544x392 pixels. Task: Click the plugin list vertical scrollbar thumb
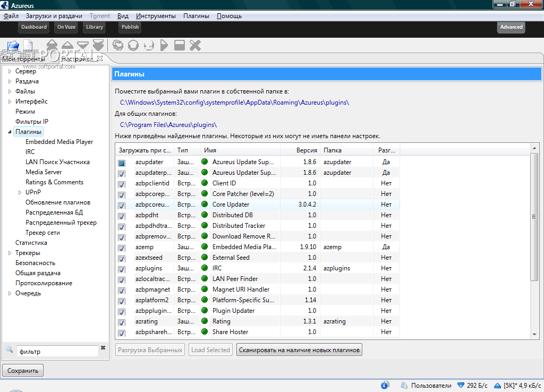(534, 217)
